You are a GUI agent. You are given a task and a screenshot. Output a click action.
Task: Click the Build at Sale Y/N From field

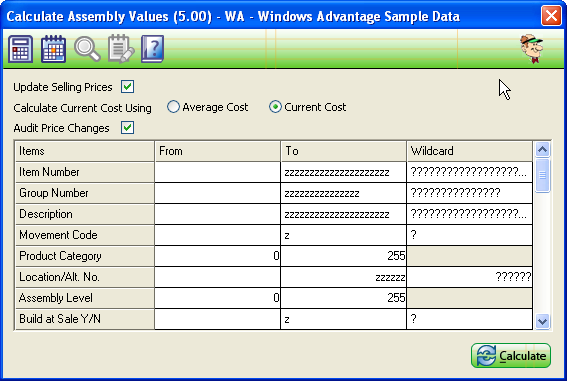coord(217,319)
